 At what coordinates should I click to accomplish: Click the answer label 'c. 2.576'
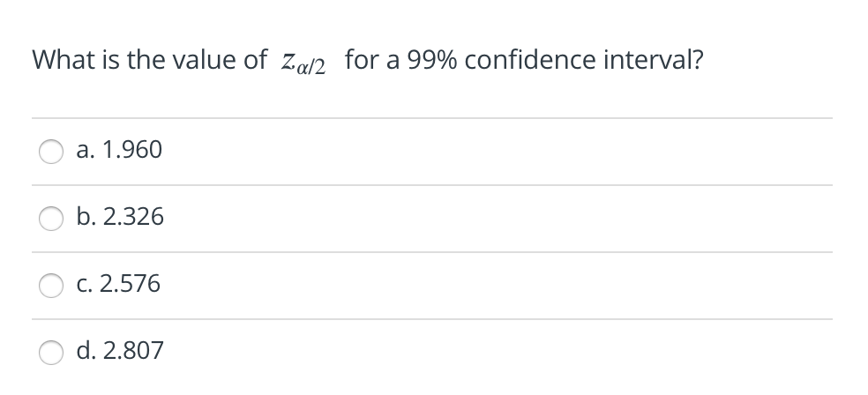click(x=118, y=284)
